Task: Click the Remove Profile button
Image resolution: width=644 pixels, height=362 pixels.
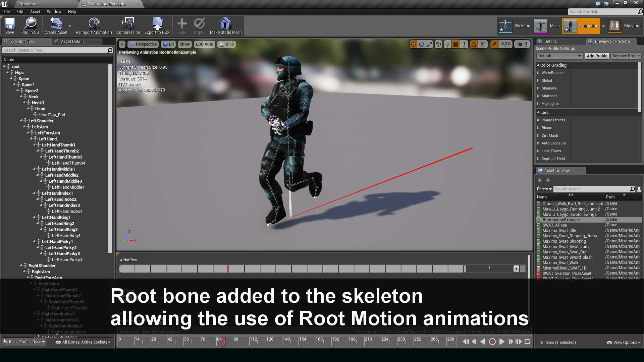Action: pos(626,56)
